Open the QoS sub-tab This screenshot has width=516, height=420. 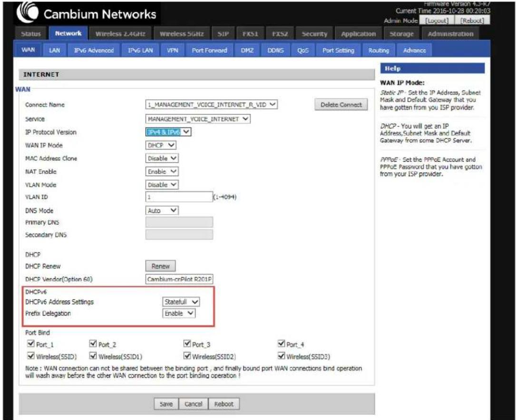(303, 50)
